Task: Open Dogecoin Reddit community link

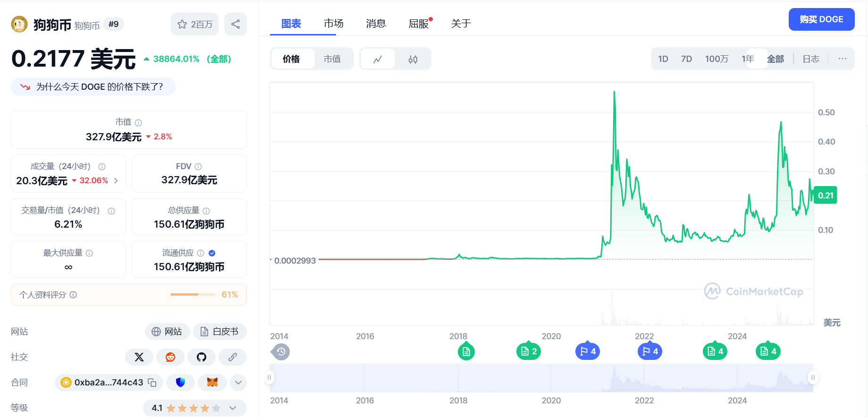Action: pyautogui.click(x=170, y=357)
